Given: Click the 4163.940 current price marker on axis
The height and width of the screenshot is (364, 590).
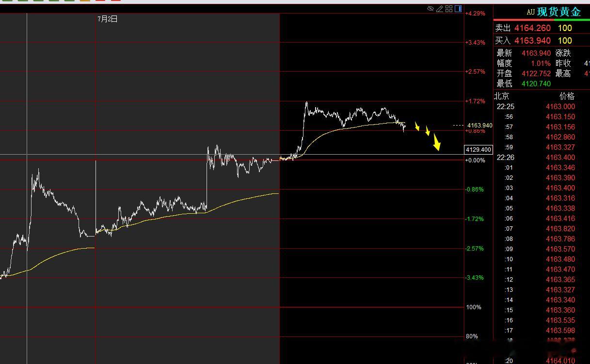Looking at the screenshot, I should pos(479,126).
